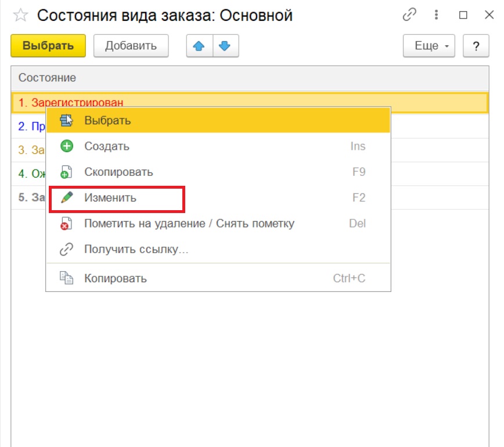The width and height of the screenshot is (504, 447).
Task: Select Выбрать in the context menu
Action: [107, 121]
